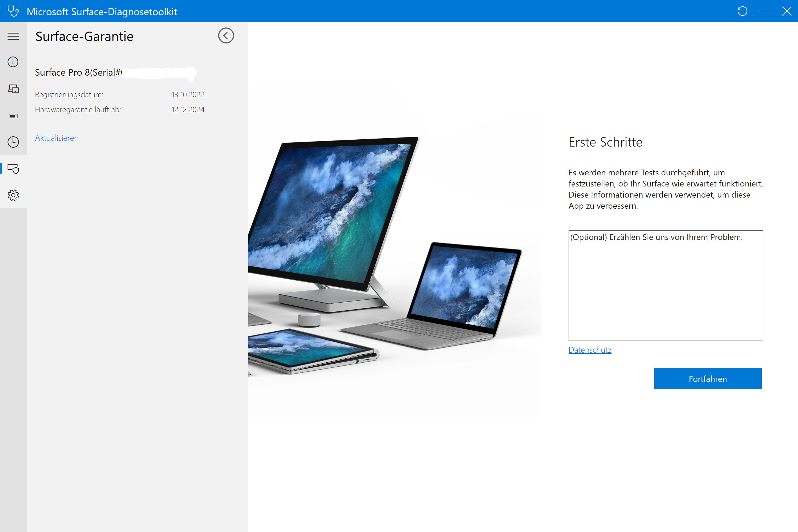Click the registration date 13.10.2022
Viewport: 798px width, 532px height.
coord(188,95)
